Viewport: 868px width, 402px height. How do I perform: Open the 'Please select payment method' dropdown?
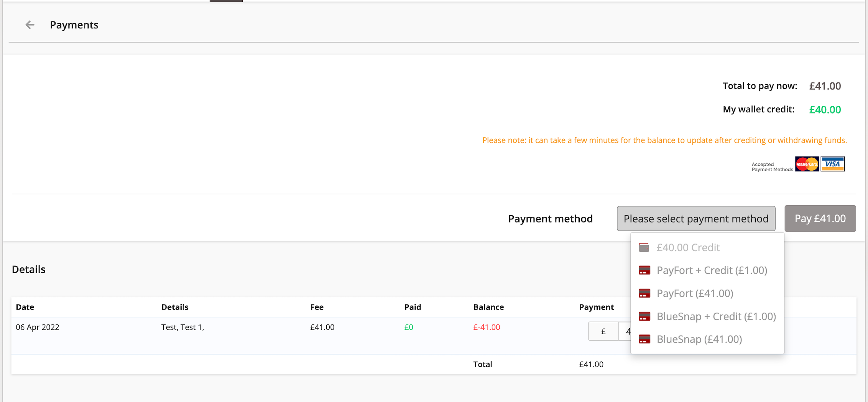click(696, 219)
